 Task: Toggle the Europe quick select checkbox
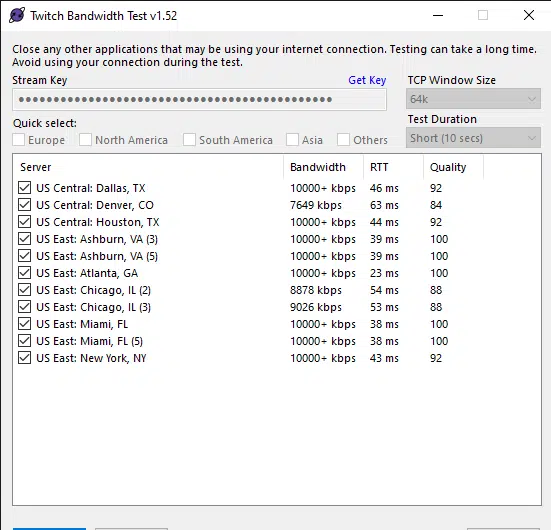19,140
